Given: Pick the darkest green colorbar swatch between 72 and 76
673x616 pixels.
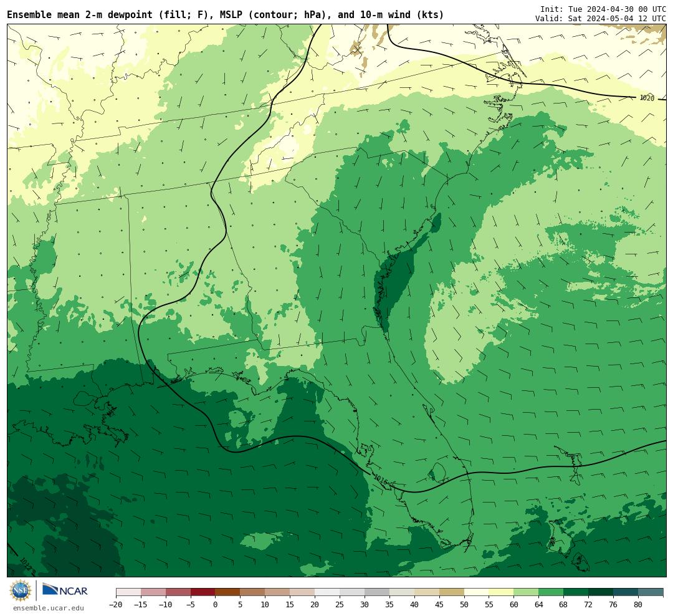Looking at the screenshot, I should coord(601,592).
